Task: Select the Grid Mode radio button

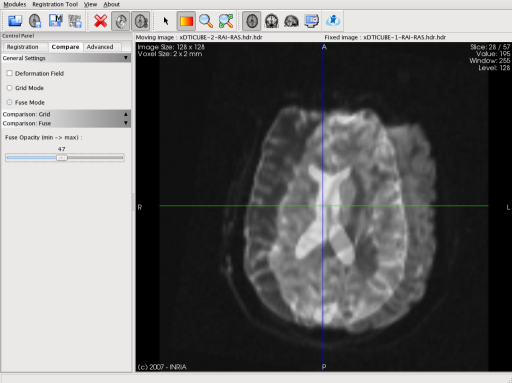Action: [x=9, y=88]
